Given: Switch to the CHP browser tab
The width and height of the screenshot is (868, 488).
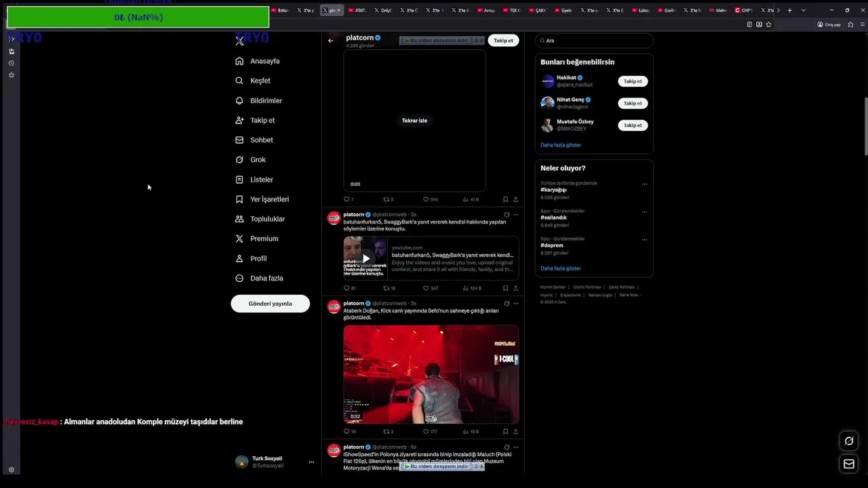Looking at the screenshot, I should pos(744,10).
